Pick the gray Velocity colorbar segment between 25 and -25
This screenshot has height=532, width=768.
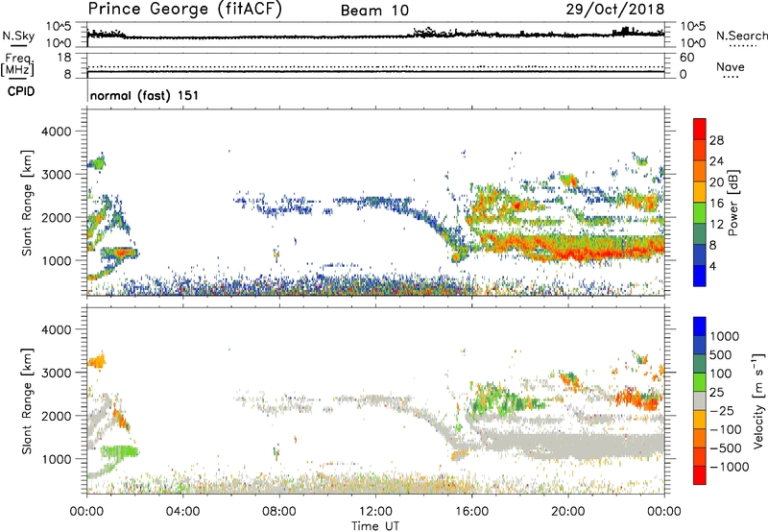[700, 400]
